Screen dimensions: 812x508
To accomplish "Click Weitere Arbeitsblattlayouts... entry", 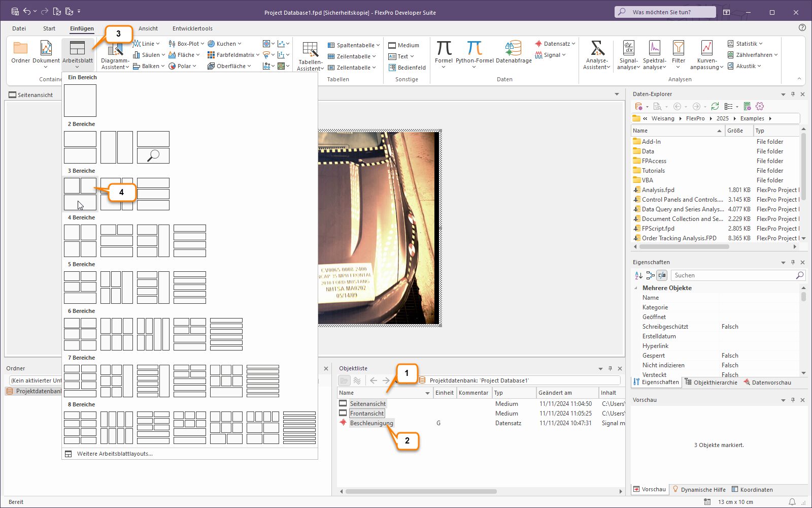I will (x=115, y=454).
